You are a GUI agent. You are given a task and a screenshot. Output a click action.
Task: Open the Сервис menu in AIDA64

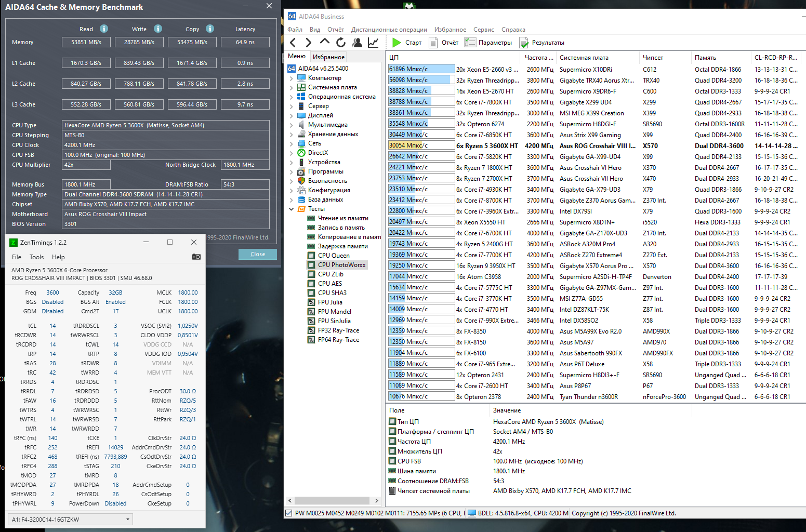484,30
